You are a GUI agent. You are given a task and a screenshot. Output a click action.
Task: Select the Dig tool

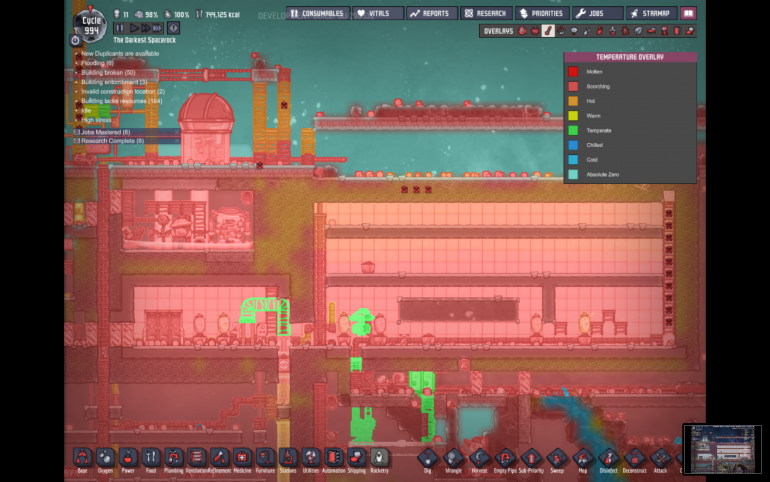click(427, 460)
